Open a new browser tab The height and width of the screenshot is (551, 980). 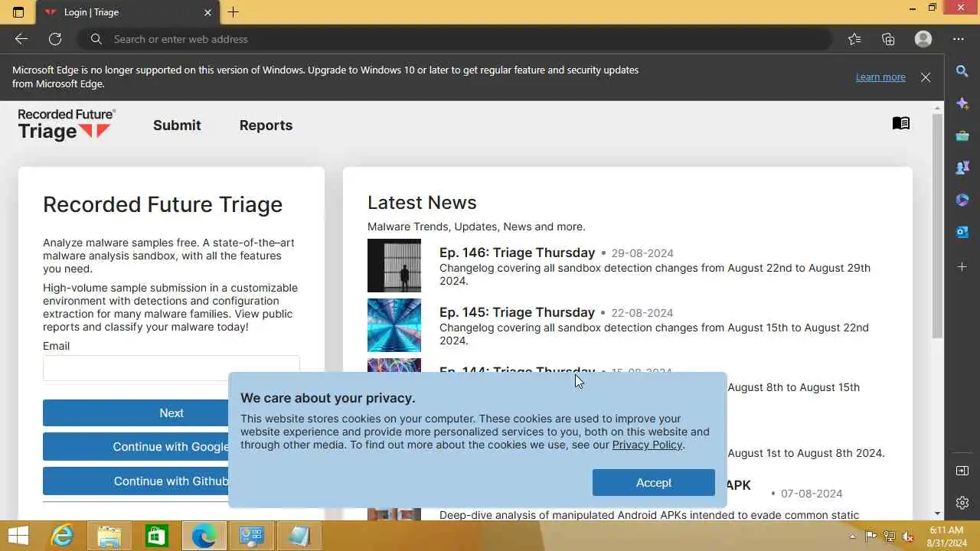click(234, 12)
